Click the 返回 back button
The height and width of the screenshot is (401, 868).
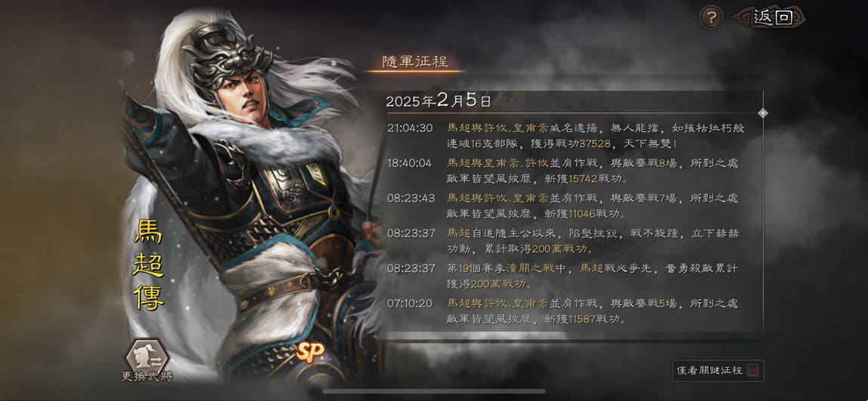770,17
